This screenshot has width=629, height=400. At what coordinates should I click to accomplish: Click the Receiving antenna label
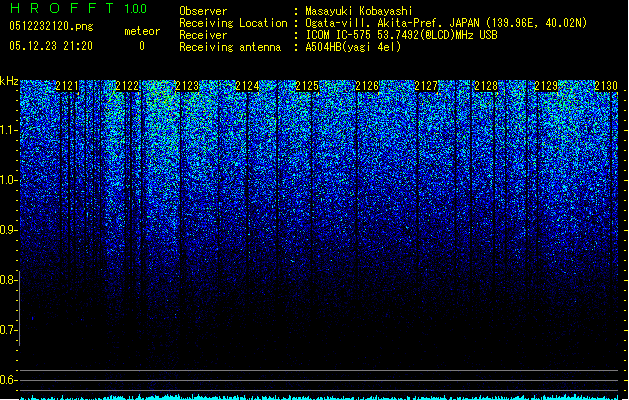tap(230, 47)
